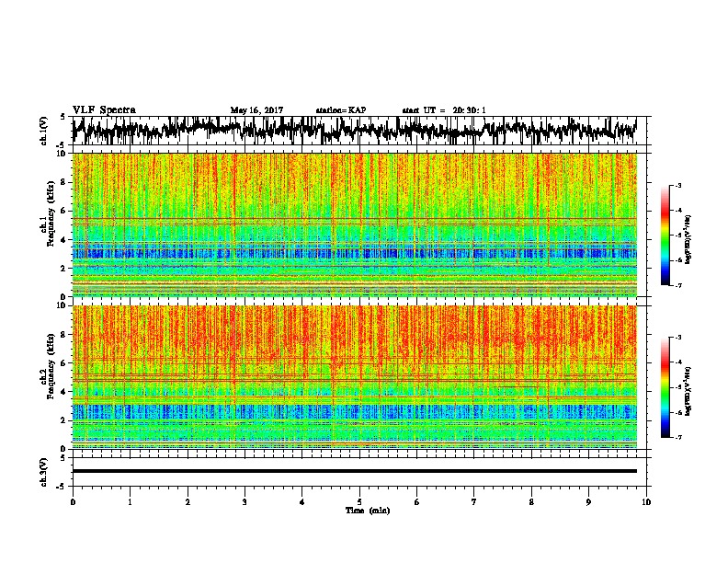Select the date text "May 16, 2017"
Viewport: 728px width, 563px height.
tap(256, 110)
